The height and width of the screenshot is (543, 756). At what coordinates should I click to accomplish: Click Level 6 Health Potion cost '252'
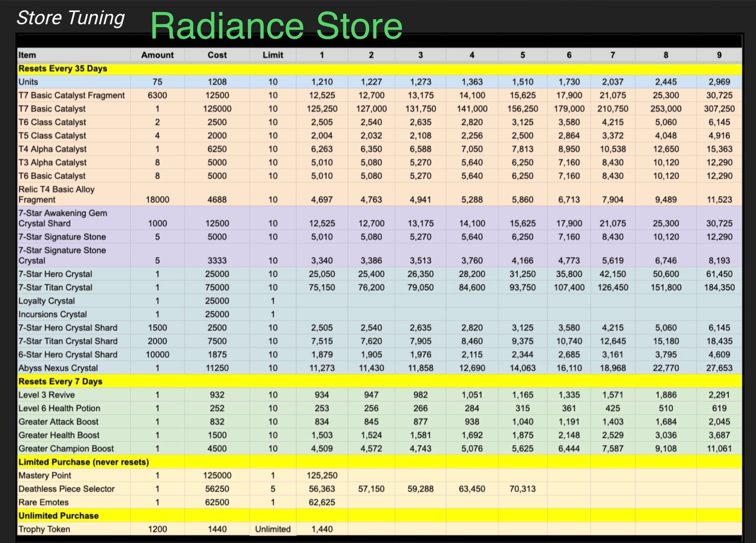pos(217,409)
